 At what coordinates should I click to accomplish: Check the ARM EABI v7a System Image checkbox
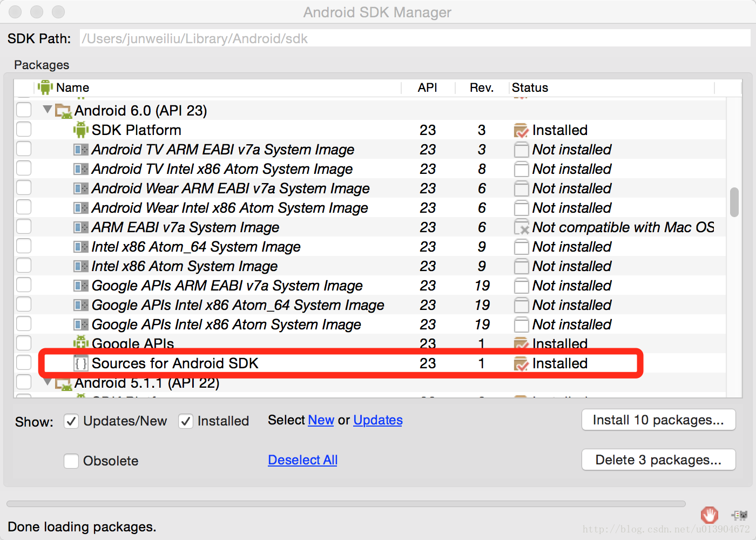tap(24, 226)
